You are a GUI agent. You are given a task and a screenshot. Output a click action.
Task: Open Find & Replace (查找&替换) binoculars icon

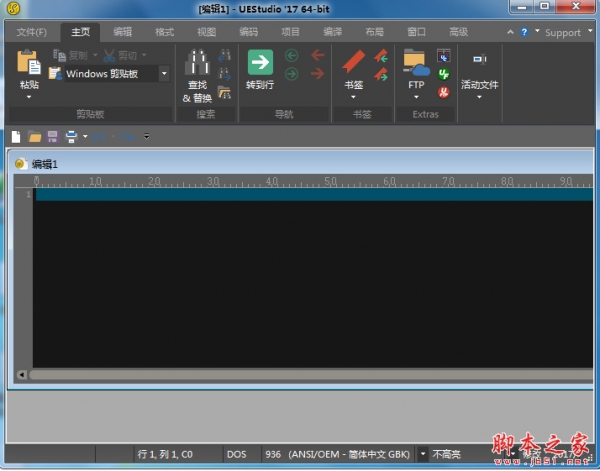[197, 65]
